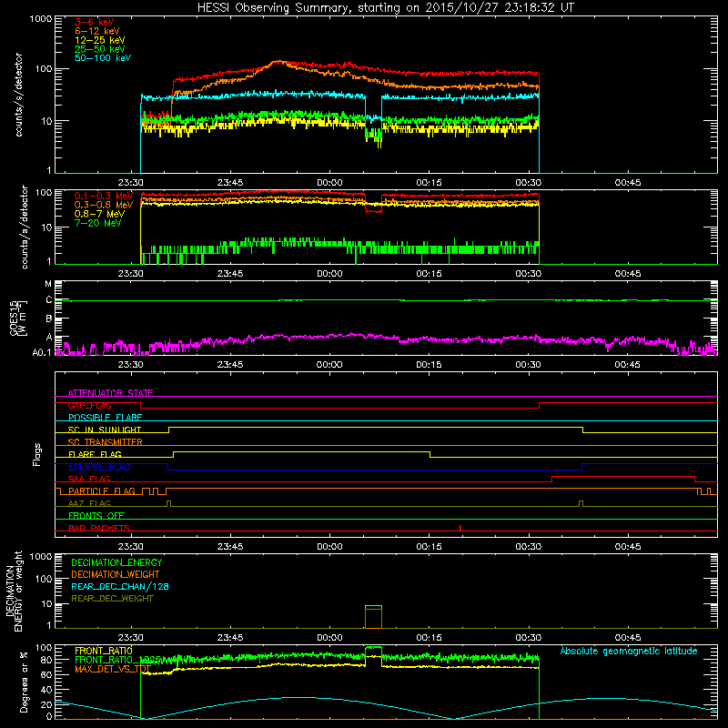Screen dimensions: 728x728
Task: Pick the 'BAD_PACKETS' flag label
Action: (99, 528)
